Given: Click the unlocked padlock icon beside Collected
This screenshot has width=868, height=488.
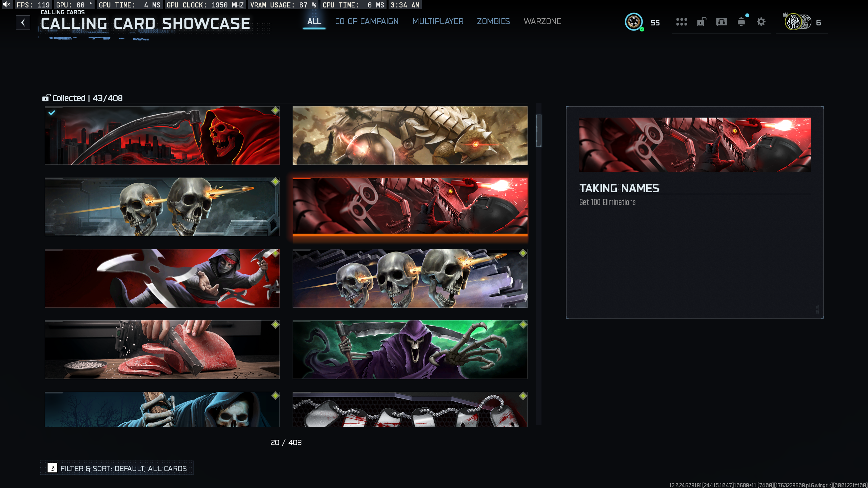Looking at the screenshot, I should coord(46,98).
